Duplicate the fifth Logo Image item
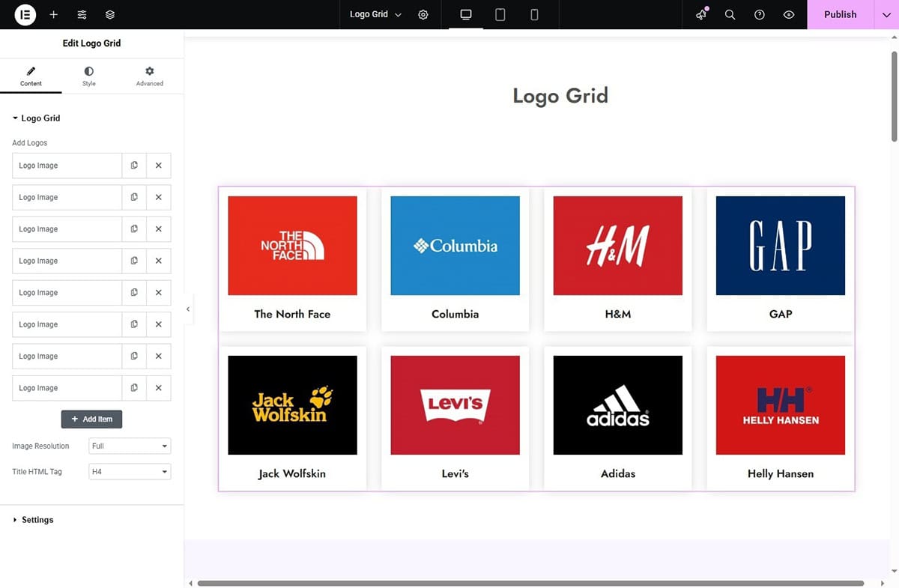Screen dimensions: 899x588 tap(134, 293)
